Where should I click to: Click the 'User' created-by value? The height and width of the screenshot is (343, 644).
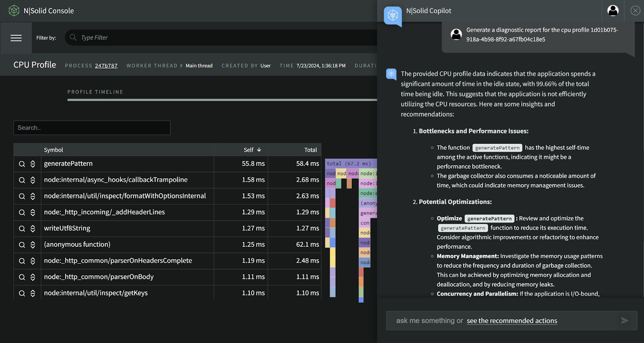[x=265, y=66]
